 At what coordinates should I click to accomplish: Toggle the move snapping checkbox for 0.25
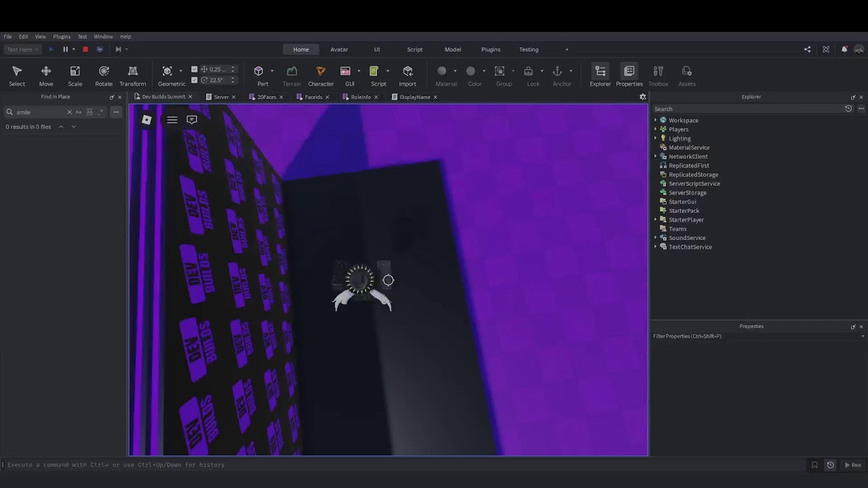click(x=195, y=69)
